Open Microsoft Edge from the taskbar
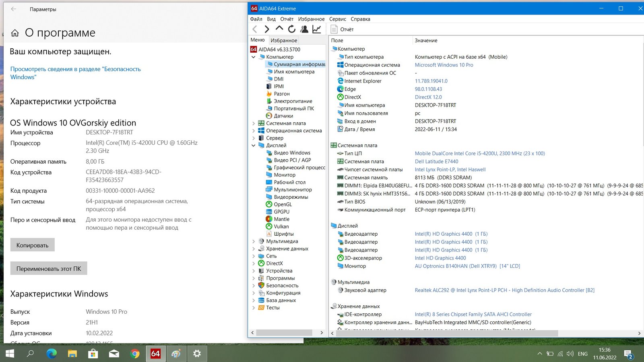The width and height of the screenshot is (644, 362). pyautogui.click(x=52, y=354)
